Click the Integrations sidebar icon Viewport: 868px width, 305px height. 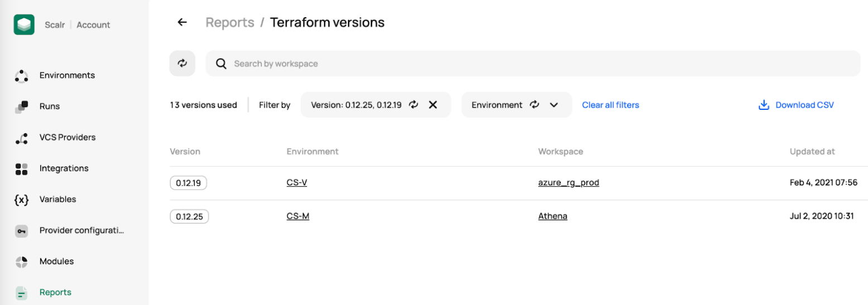(x=21, y=169)
